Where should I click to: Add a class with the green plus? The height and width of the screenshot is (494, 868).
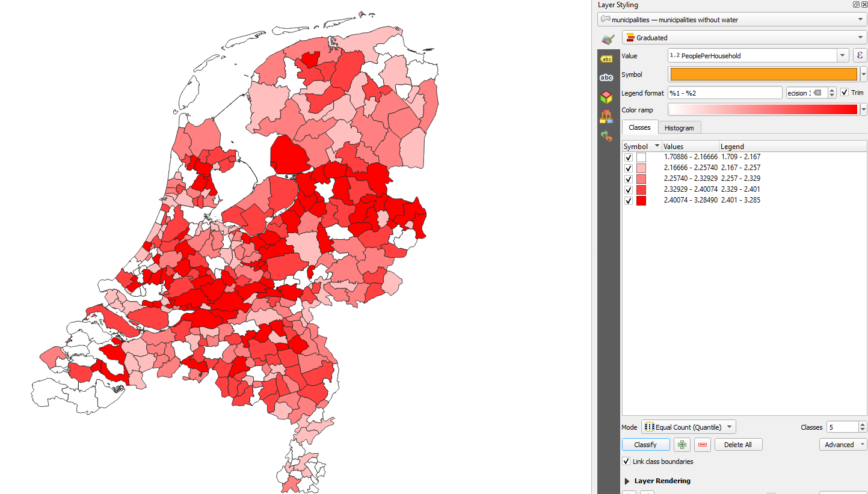[x=682, y=444]
